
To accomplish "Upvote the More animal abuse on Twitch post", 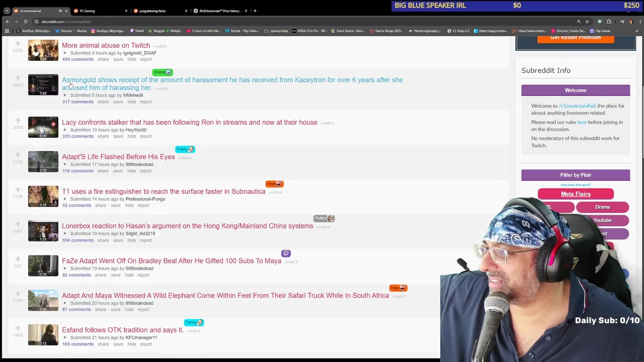I will tap(18, 44).
